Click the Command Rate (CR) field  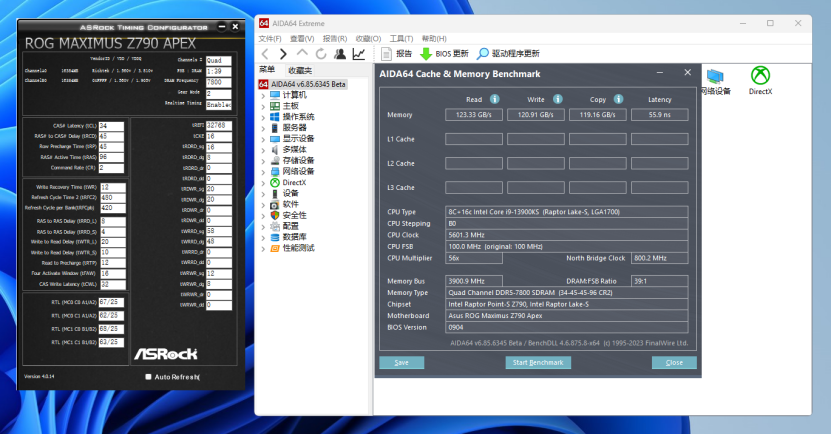click(111, 168)
